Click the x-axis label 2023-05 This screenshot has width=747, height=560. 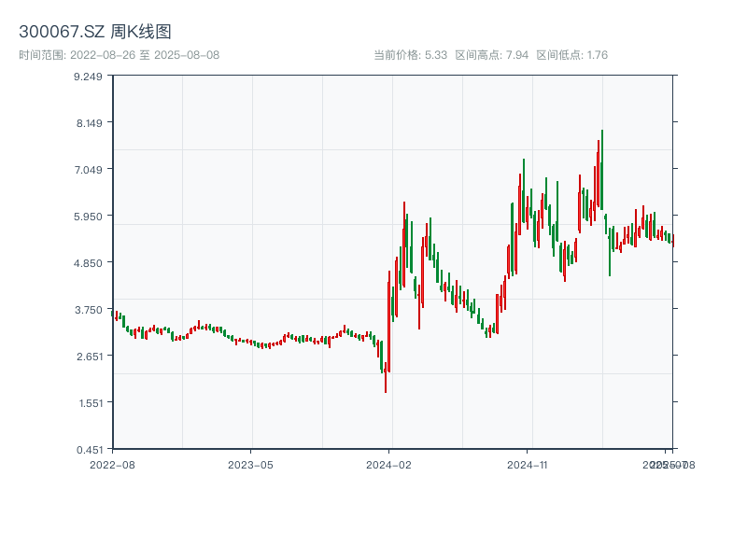click(250, 465)
